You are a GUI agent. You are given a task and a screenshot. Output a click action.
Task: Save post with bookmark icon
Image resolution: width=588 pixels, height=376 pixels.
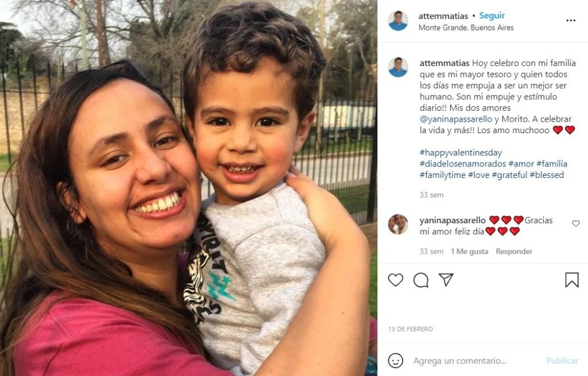[x=572, y=280]
